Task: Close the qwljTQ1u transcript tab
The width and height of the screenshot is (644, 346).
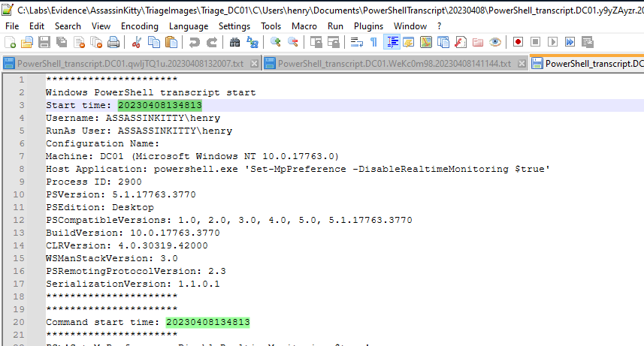Action: (254, 64)
